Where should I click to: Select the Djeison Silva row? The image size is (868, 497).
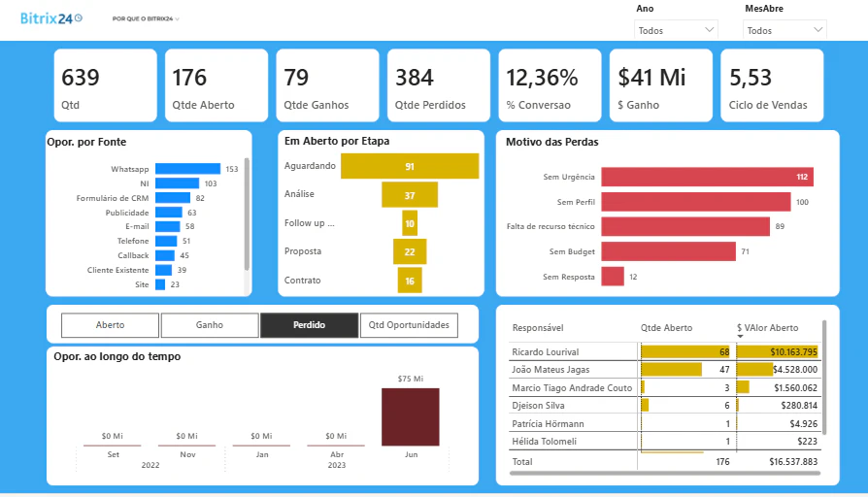(664, 406)
